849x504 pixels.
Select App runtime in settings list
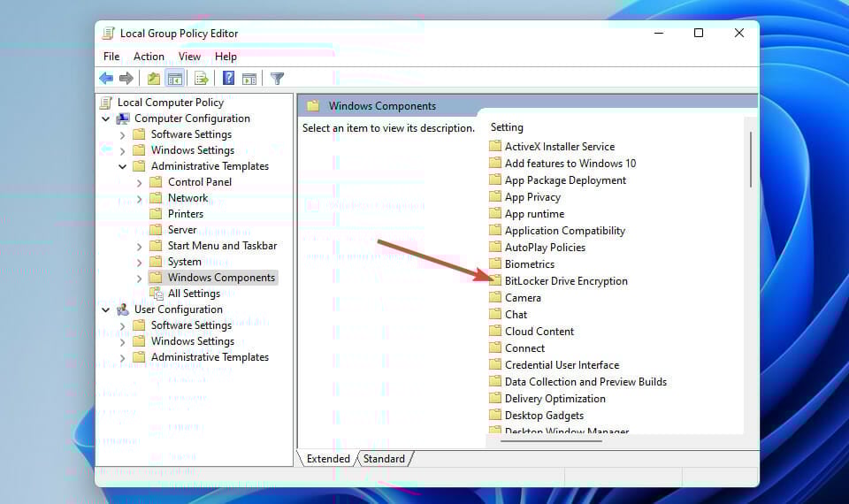point(534,213)
